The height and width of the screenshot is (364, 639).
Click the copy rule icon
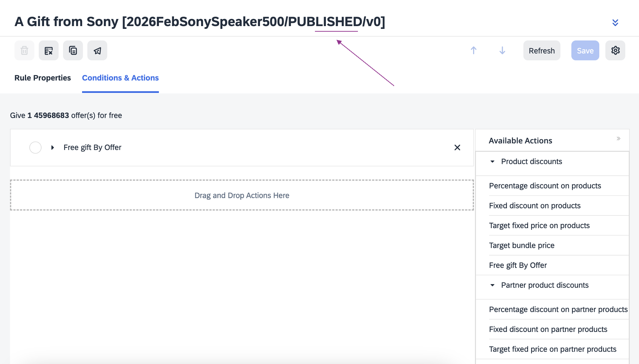(73, 51)
